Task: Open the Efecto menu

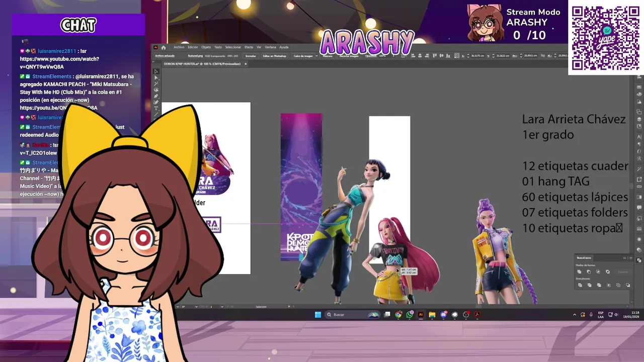Action: pos(249,47)
